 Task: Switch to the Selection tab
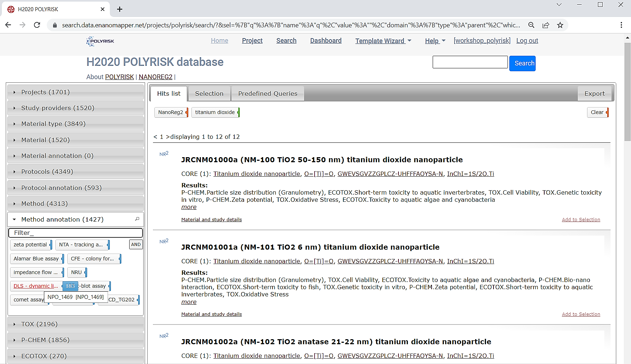[209, 94]
